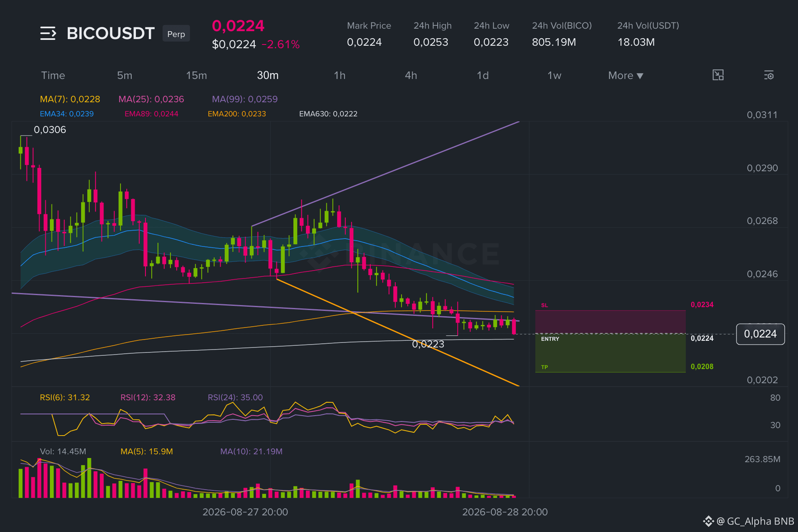The height and width of the screenshot is (532, 798).
Task: Switch to the 1h timeframe
Action: [340, 75]
